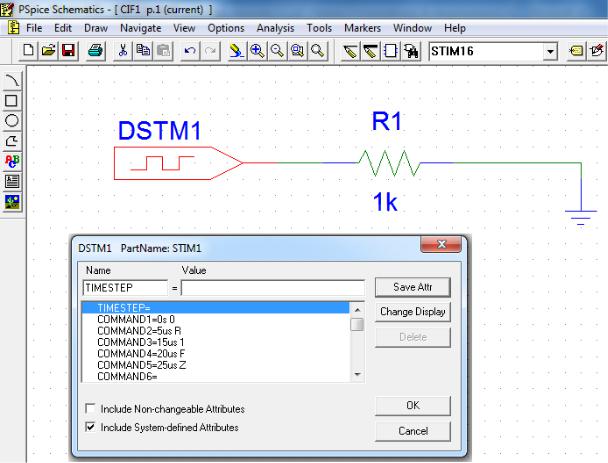Open the Window menu
608x463 pixels.
pos(412,28)
